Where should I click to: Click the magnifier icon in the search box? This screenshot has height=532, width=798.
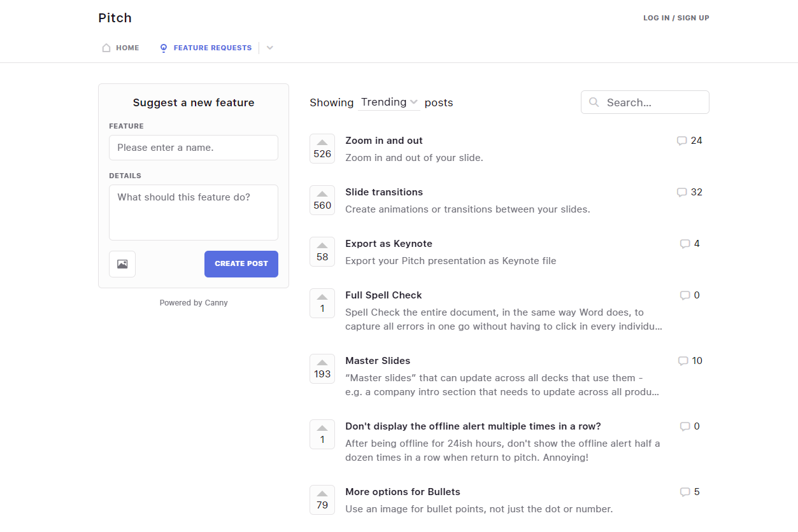point(594,102)
